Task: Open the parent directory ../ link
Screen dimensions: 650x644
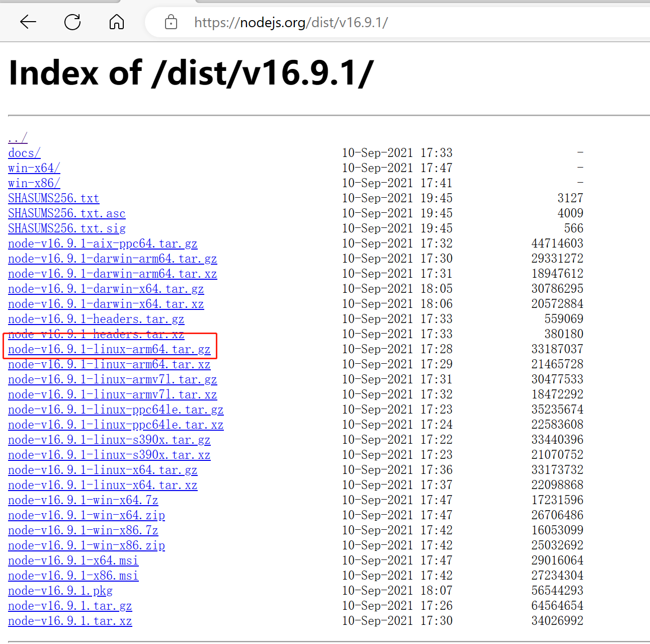Action: point(18,138)
